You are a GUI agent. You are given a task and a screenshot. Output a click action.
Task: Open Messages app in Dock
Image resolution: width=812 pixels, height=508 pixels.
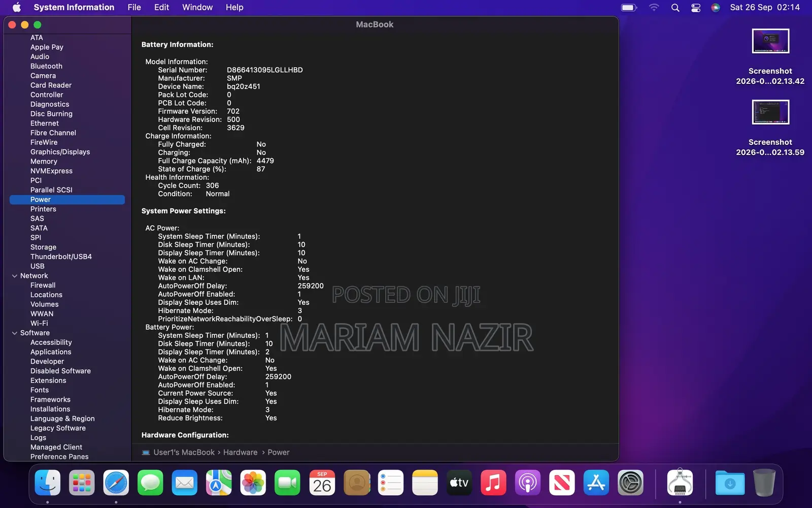pos(150,482)
